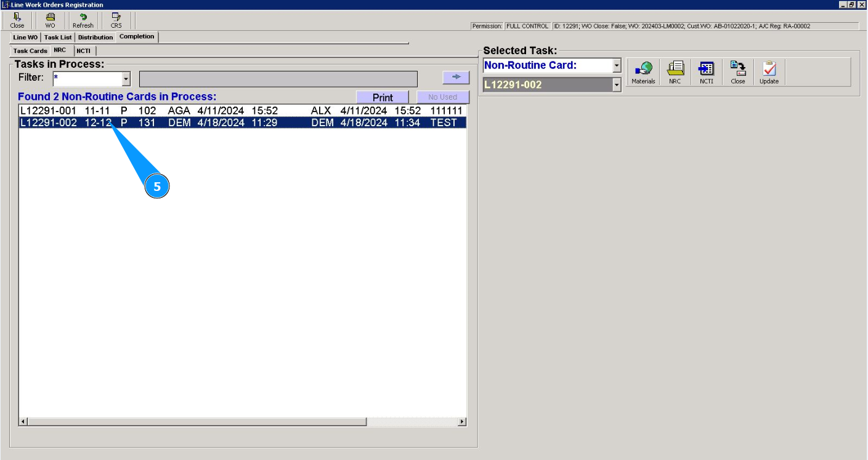Click the Filter text input field
The width and height of the screenshot is (868, 460).
tap(87, 79)
